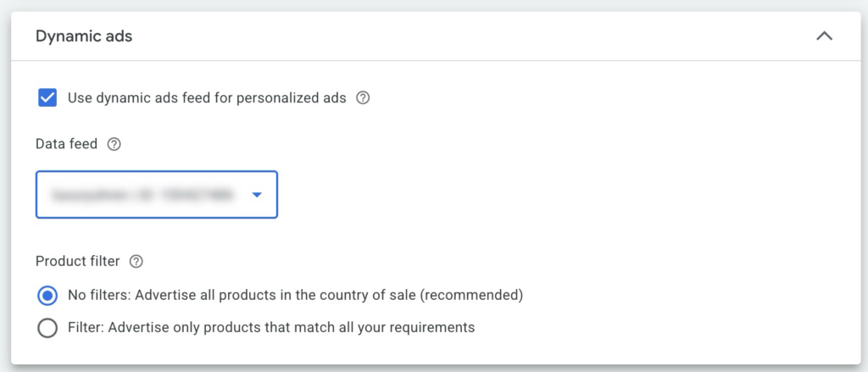
Task: Uncheck the dynamic ads feed checkbox
Action: (47, 97)
